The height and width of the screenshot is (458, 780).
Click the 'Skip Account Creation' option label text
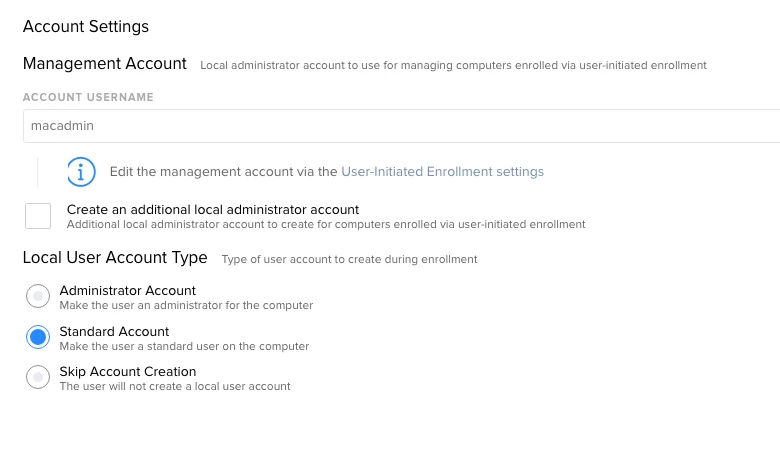(127, 371)
